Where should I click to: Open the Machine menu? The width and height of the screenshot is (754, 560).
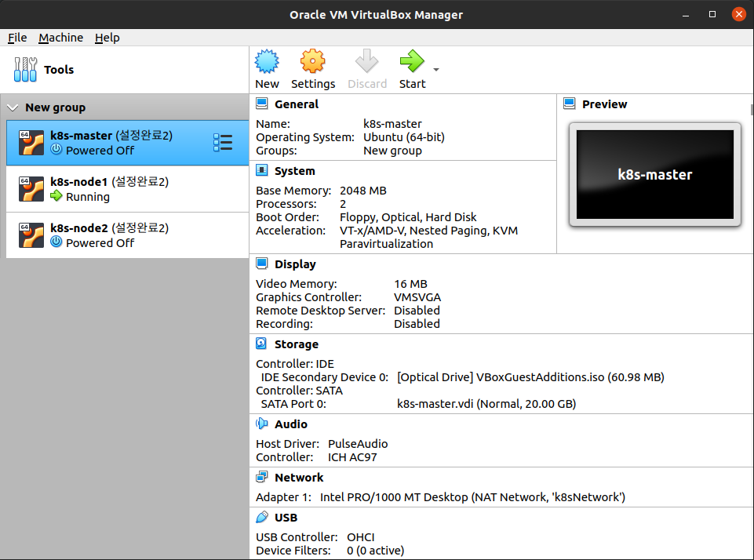point(61,38)
